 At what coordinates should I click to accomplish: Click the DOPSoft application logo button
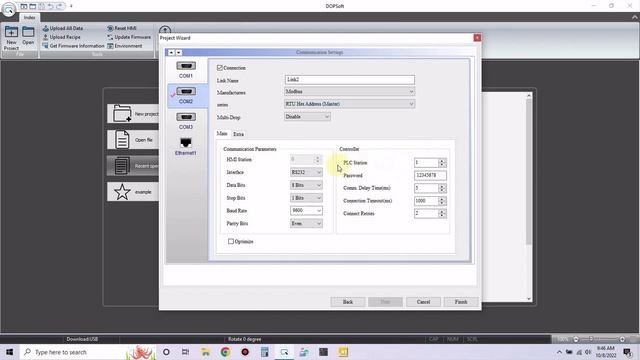(x=9, y=10)
